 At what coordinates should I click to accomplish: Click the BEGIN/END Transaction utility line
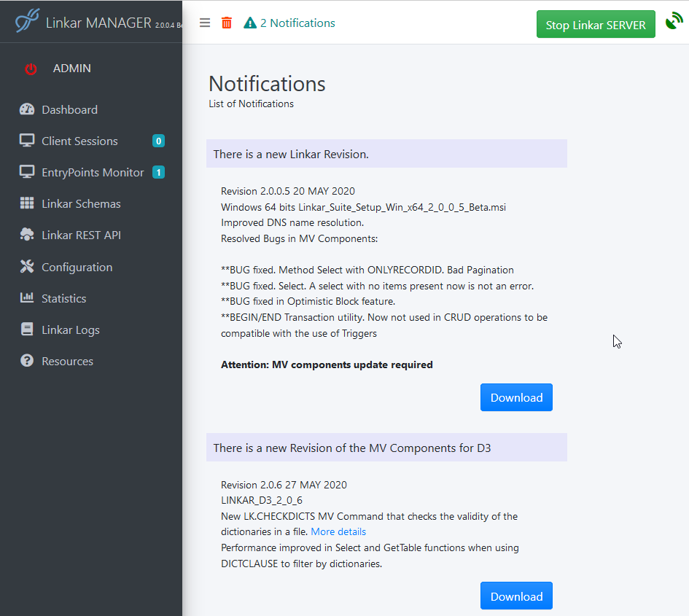[x=384, y=325]
